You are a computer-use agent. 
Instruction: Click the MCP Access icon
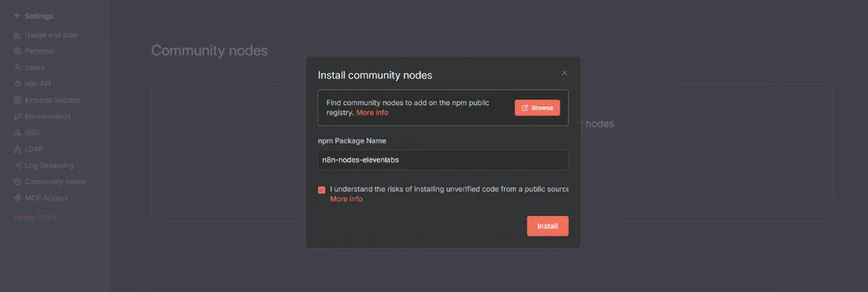(x=17, y=198)
